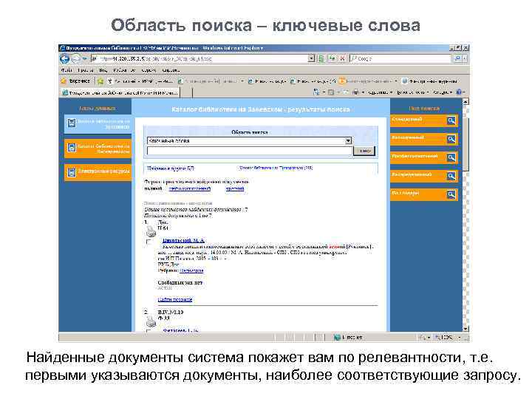This screenshot has height=399, width=532.
Task: Click the Help icon in IE command bar
Action: coord(459,92)
